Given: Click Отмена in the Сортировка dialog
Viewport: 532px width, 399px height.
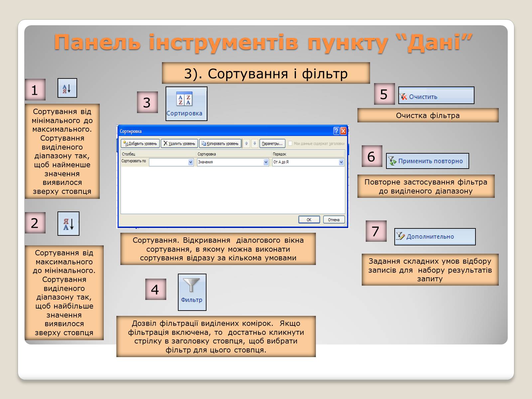Looking at the screenshot, I should pos(333,220).
